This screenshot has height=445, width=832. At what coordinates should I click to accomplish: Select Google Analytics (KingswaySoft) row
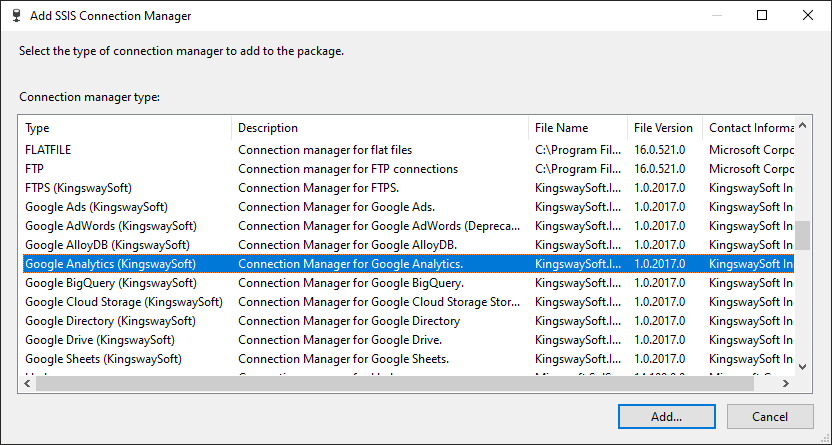point(409,264)
